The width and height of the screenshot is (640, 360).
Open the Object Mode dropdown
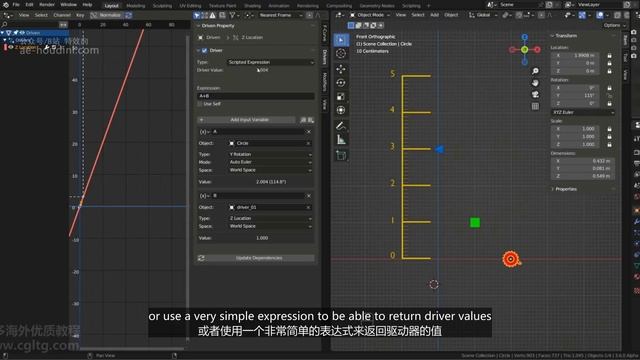pos(370,15)
